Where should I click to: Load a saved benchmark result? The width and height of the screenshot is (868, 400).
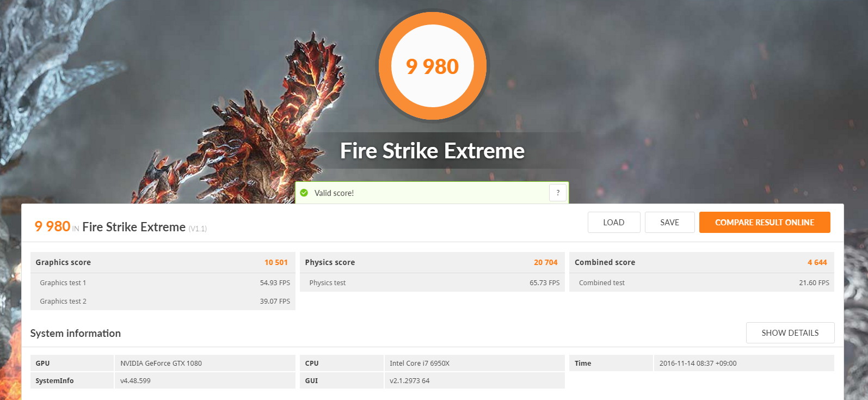614,222
